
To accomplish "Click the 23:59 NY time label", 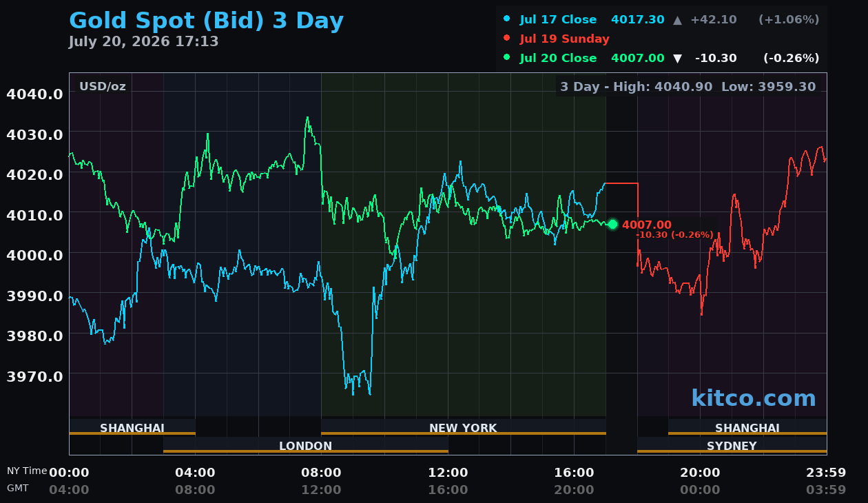I will coord(826,473).
